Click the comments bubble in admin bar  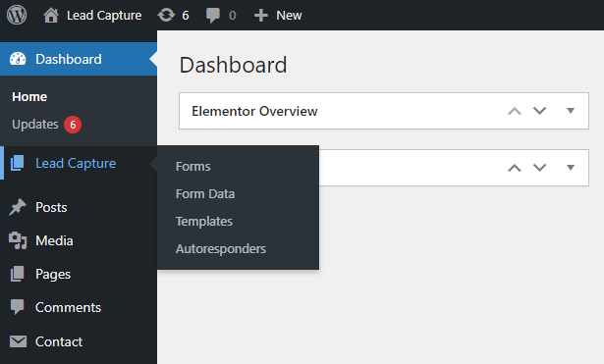[x=213, y=16]
